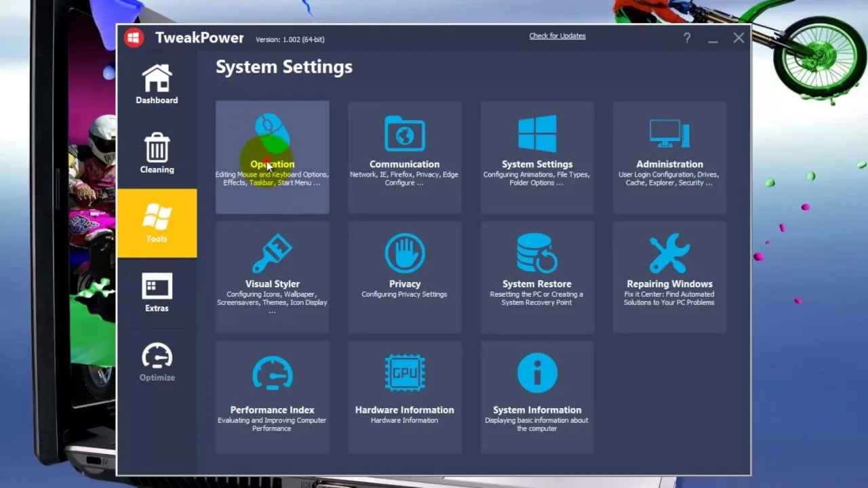The image size is (868, 488).
Task: Switch to the Extras sidebar label
Action: [157, 308]
